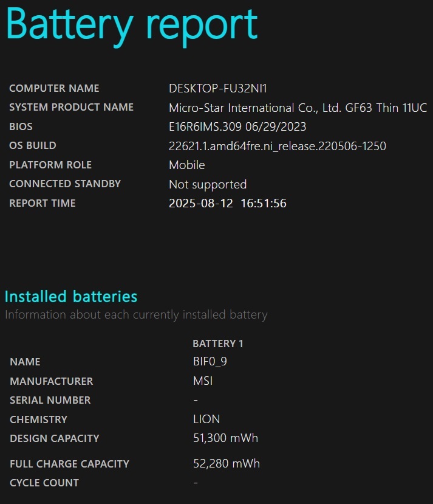
Task: Click the Installed batteries section heading
Action: 71,296
